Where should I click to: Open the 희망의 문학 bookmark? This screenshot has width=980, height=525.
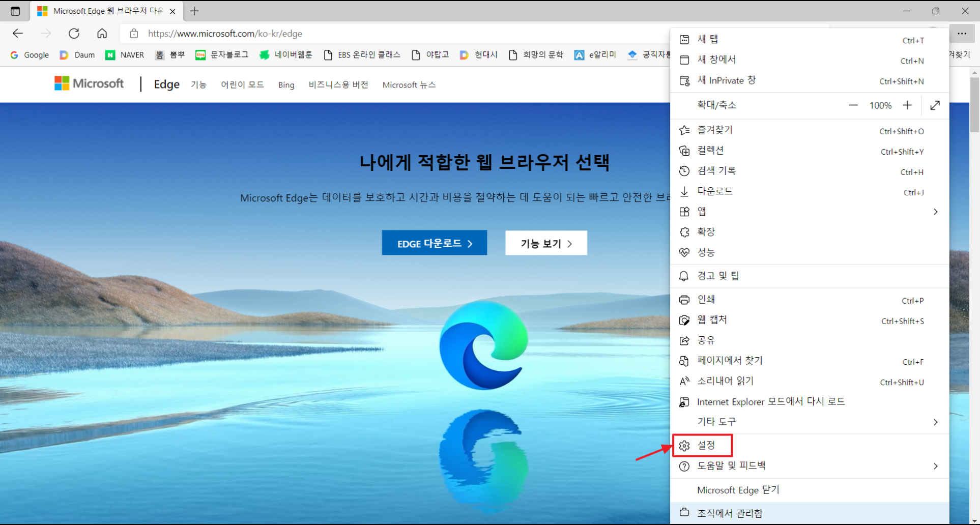point(536,55)
